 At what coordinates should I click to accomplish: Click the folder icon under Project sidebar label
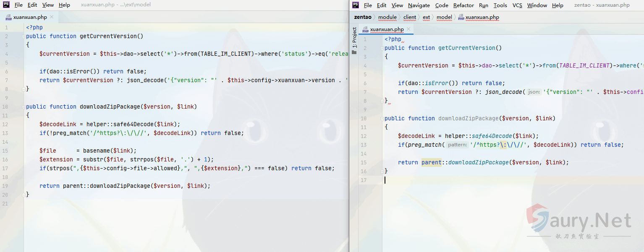tap(354, 52)
